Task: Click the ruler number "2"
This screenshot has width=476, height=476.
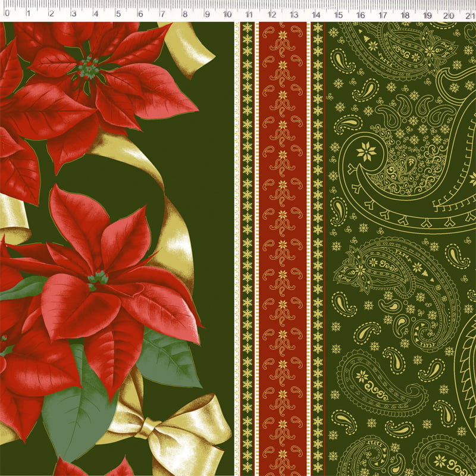Action: click(x=51, y=13)
